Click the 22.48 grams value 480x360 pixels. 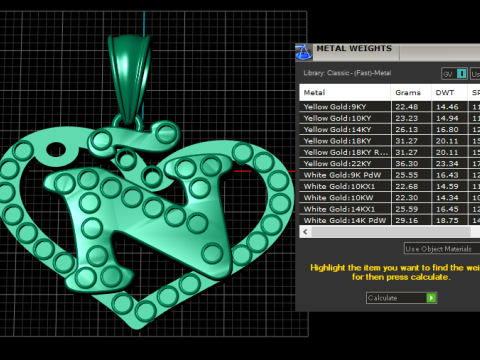coord(406,107)
